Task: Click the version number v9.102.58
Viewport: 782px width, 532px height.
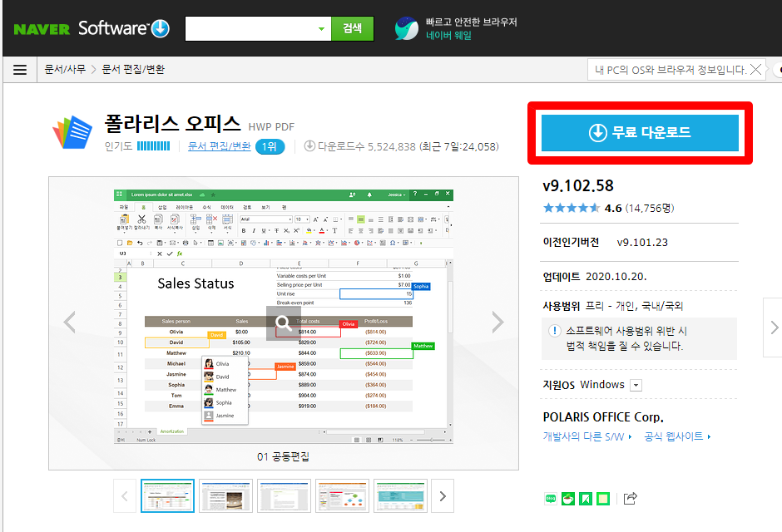Action: pos(578,186)
